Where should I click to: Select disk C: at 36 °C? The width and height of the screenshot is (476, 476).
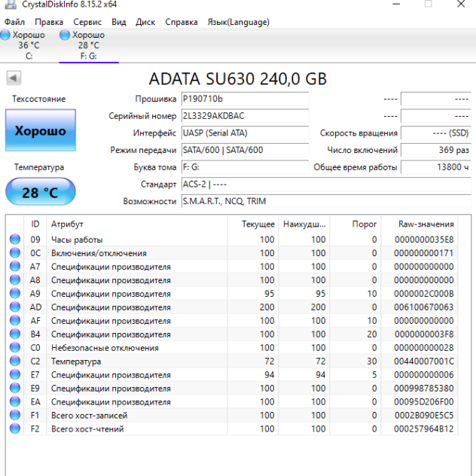pos(29,45)
